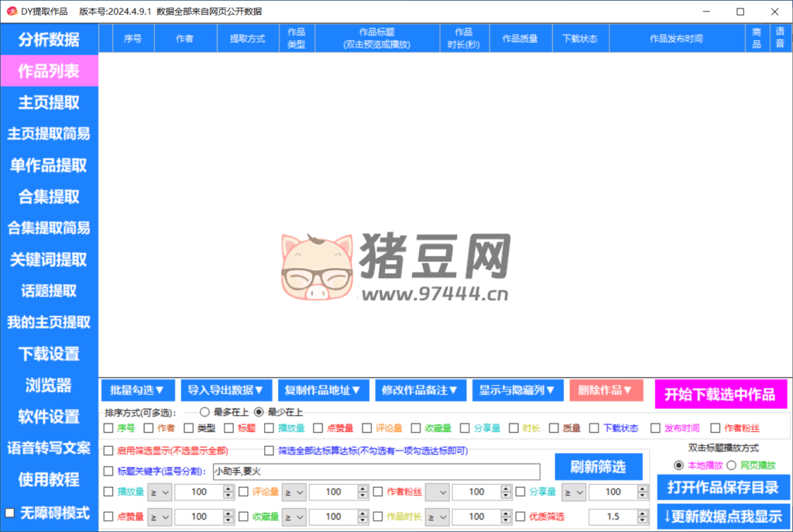Open the 播放量 filter operator dropdown
The image size is (793, 532).
click(160, 492)
